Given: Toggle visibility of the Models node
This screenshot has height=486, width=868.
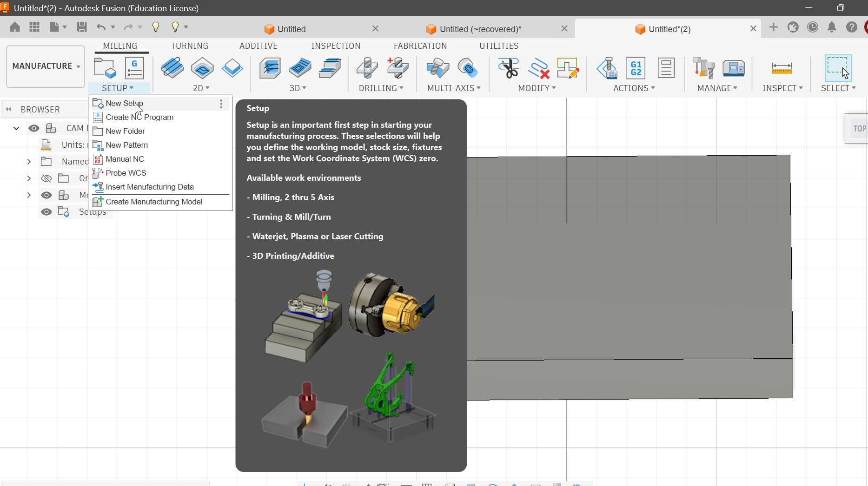Looking at the screenshot, I should (46, 195).
